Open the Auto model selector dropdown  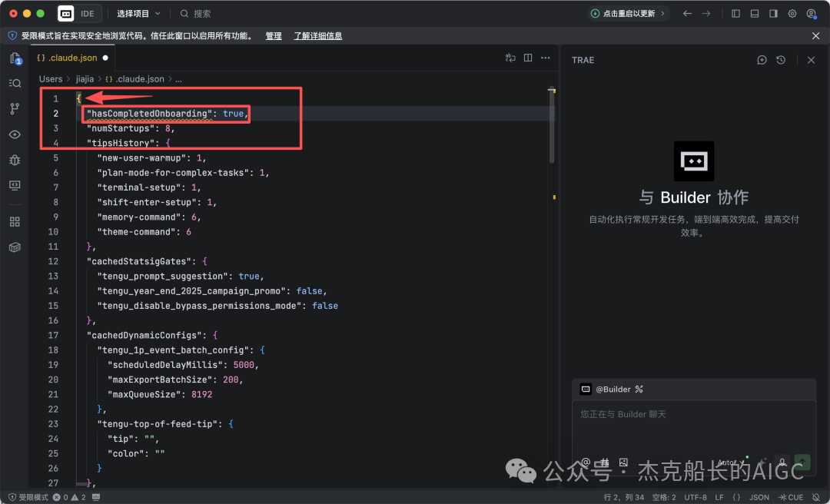click(731, 463)
